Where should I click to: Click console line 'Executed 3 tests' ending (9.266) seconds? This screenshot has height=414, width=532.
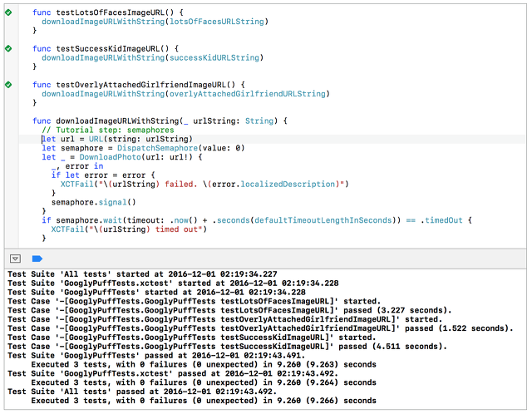[204, 401]
